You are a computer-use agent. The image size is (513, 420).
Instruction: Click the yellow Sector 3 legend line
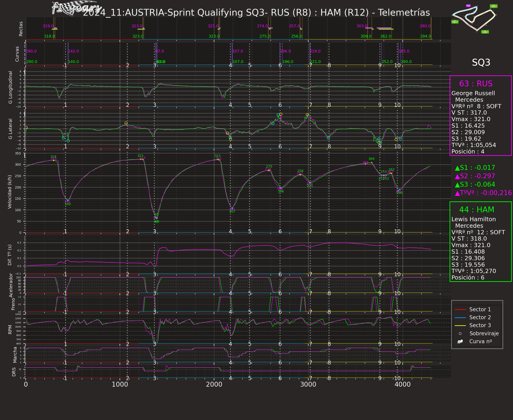[460, 325]
